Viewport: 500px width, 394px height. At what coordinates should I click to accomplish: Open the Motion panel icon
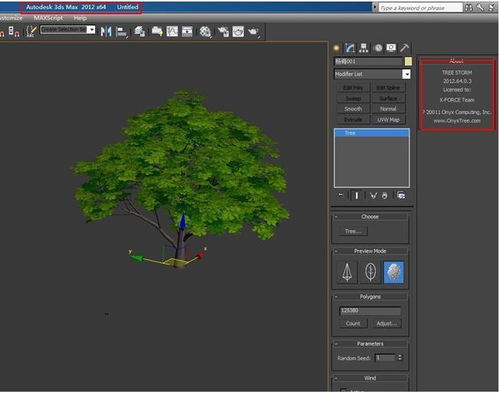coord(378,48)
